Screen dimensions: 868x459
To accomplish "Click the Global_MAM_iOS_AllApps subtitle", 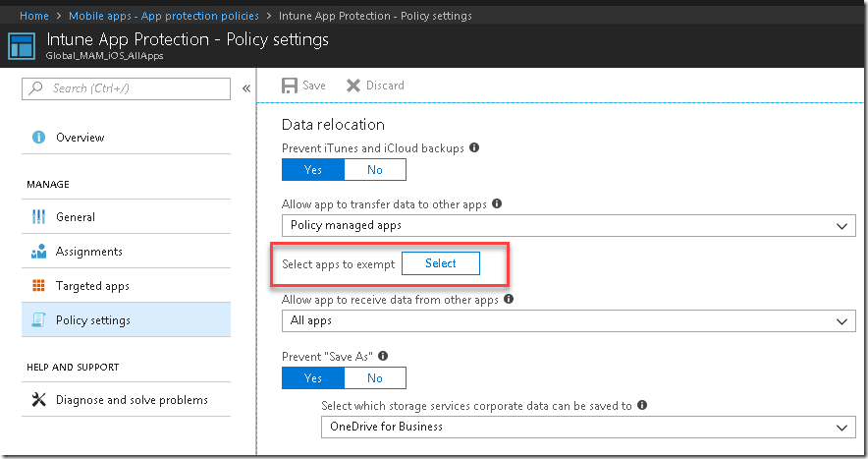I will (105, 55).
